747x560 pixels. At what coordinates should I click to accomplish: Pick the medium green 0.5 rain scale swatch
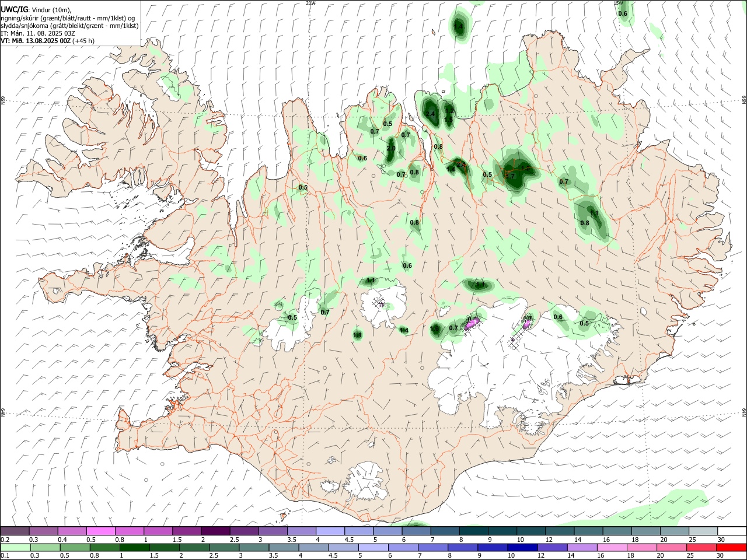75,547
